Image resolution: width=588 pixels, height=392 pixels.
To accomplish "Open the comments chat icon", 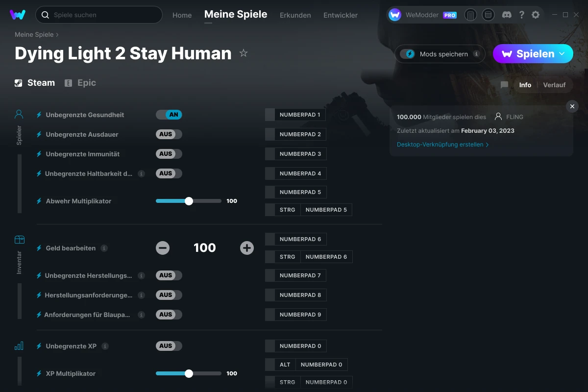I will point(504,85).
